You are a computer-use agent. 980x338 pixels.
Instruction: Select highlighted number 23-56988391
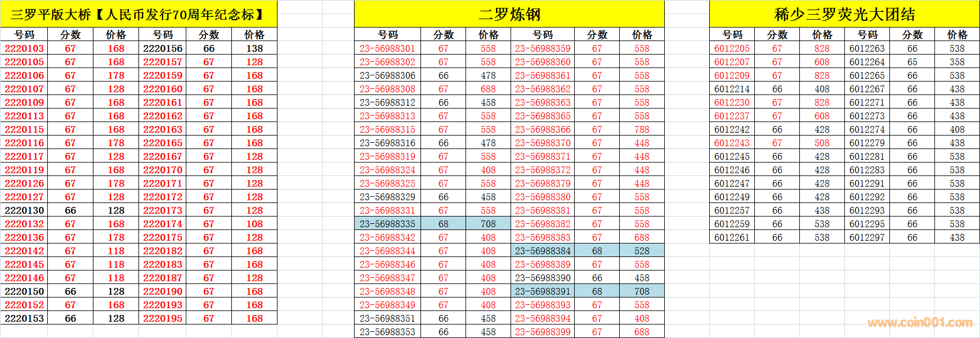pos(543,291)
